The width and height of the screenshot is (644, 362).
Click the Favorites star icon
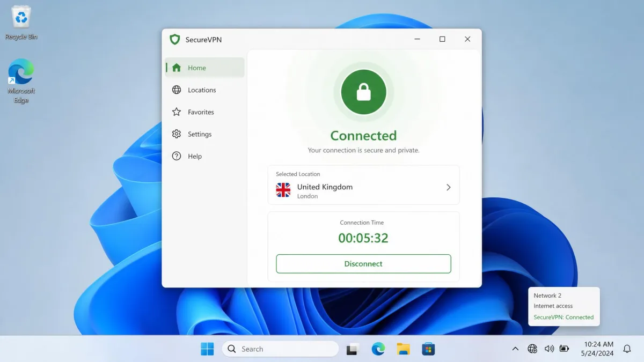click(x=177, y=112)
